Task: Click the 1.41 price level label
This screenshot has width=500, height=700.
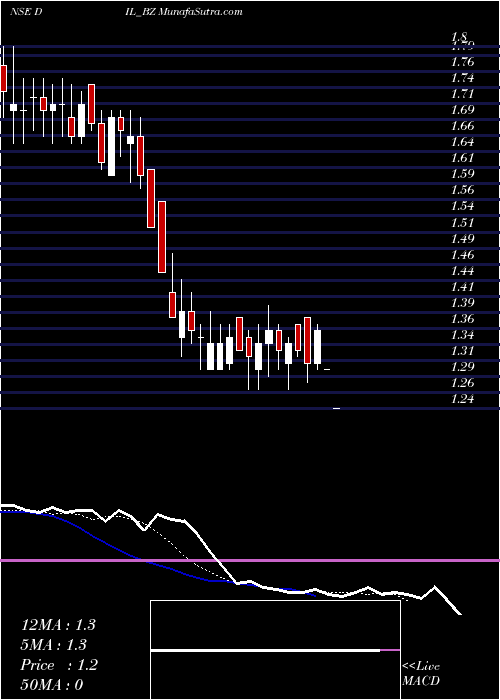Action: [463, 287]
